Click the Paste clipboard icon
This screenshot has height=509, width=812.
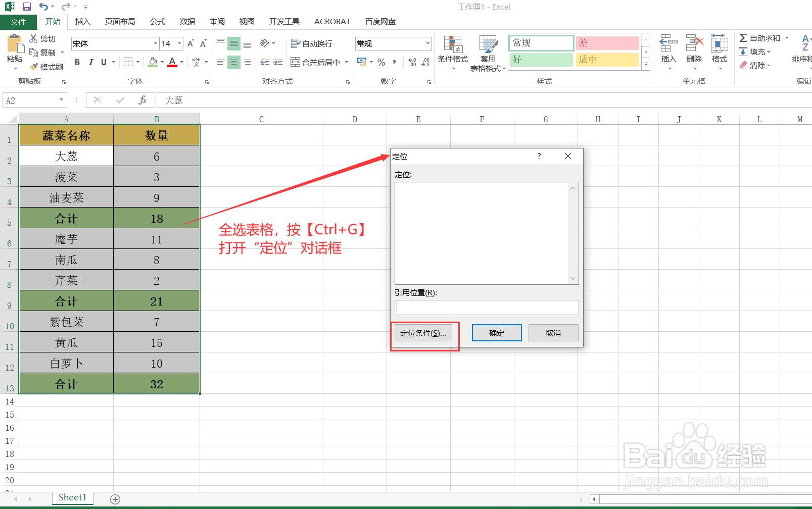point(15,44)
